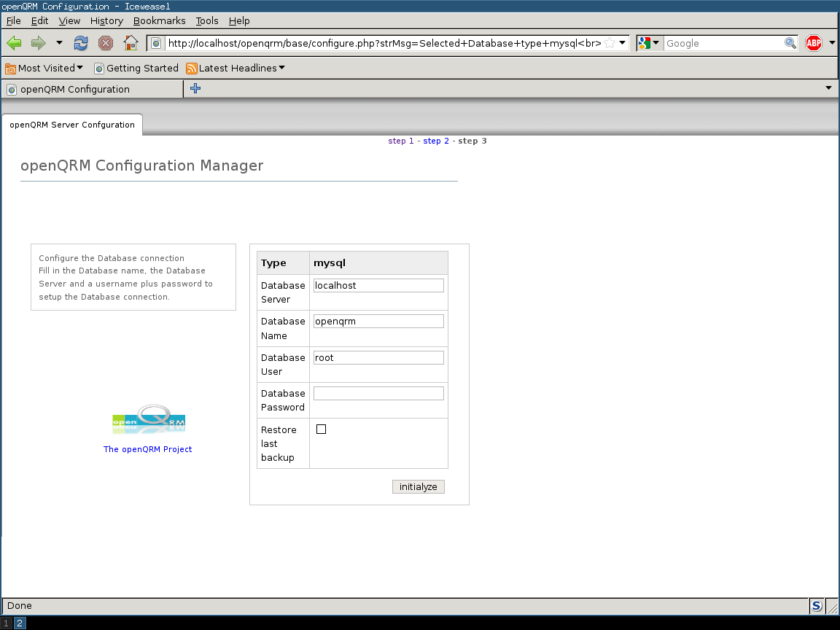Open the back-forward history dropdown arrow

coord(59,43)
